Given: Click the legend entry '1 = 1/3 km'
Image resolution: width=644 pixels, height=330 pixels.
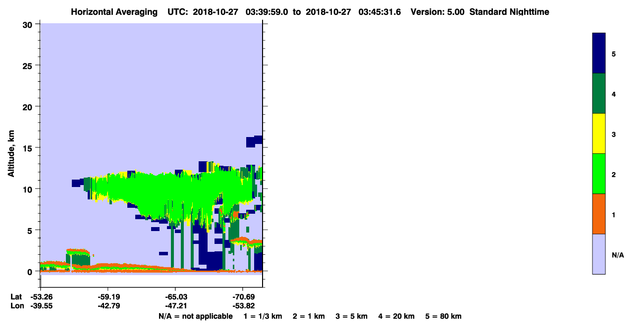Looking at the screenshot, I should 262,316.
